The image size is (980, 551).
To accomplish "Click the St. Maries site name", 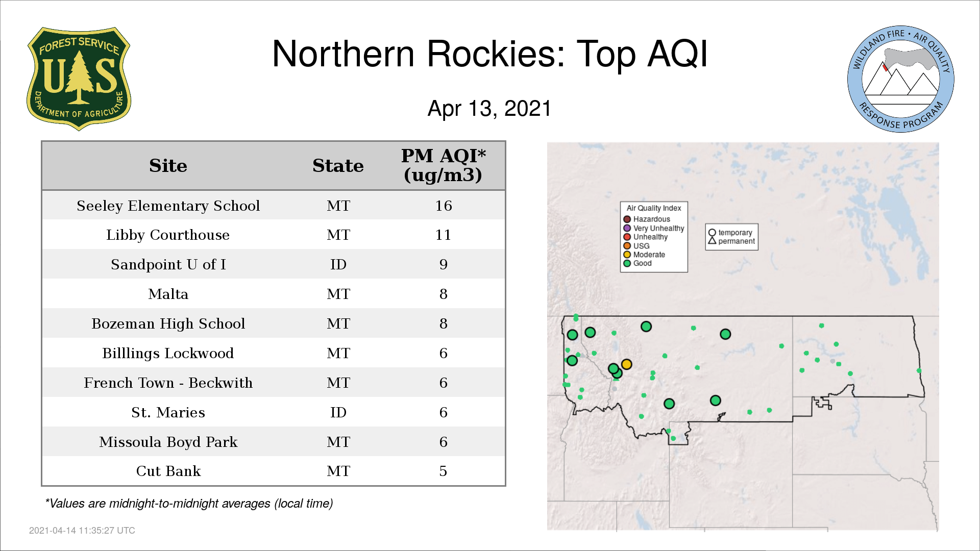I will 168,412.
